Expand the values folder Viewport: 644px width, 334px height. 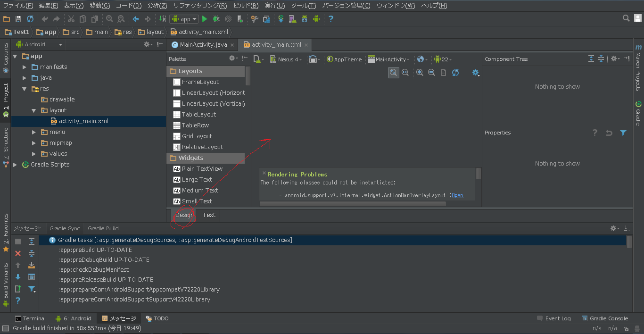[x=34, y=154]
